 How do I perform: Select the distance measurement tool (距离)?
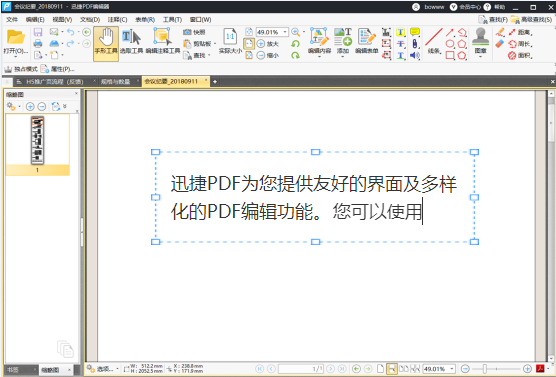coord(520,32)
